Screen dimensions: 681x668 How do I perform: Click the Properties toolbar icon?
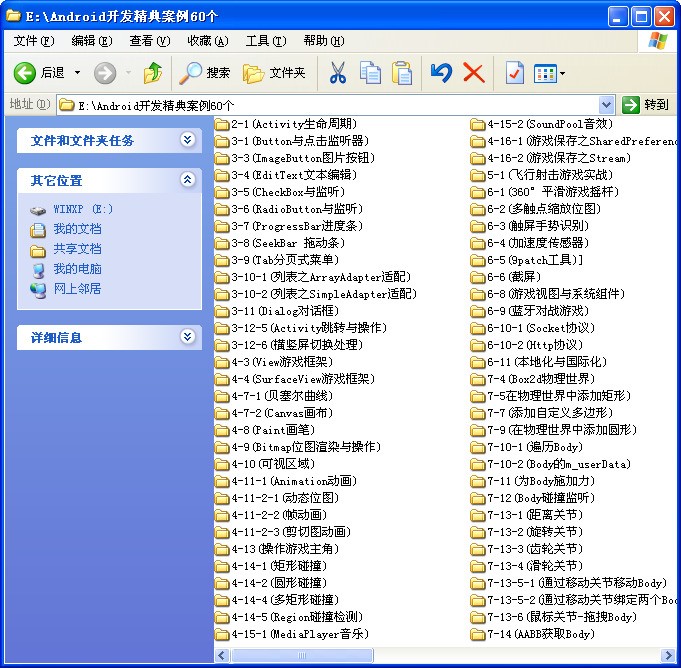515,73
